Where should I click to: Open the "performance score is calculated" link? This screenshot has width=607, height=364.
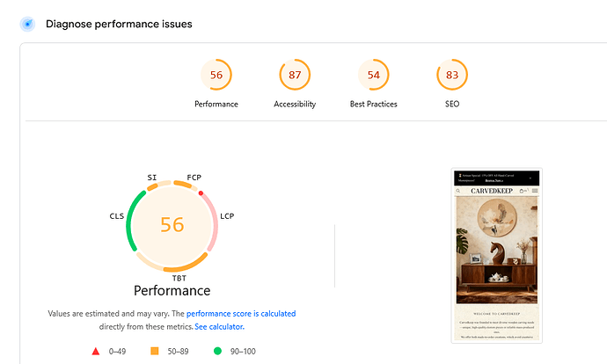241,314
